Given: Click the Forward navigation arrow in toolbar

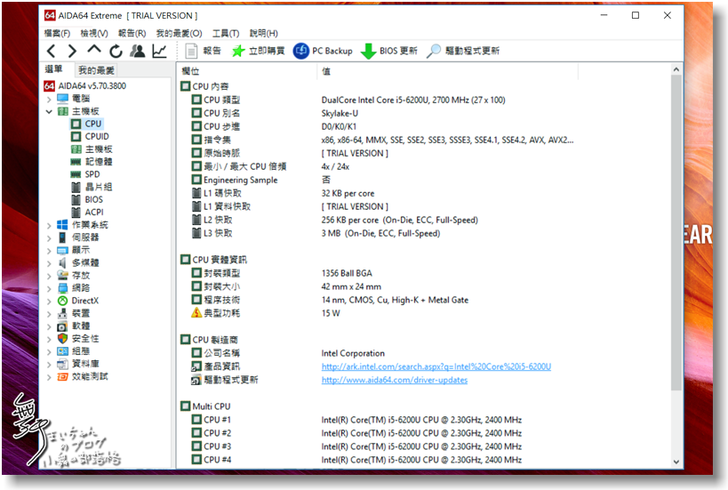Looking at the screenshot, I should pos(71,51).
